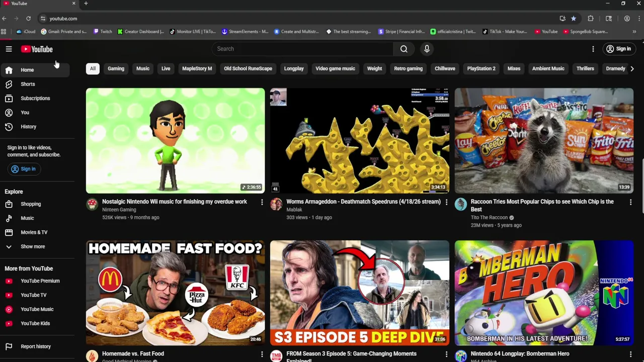
Task: Start voice search with microphone
Action: point(427,49)
